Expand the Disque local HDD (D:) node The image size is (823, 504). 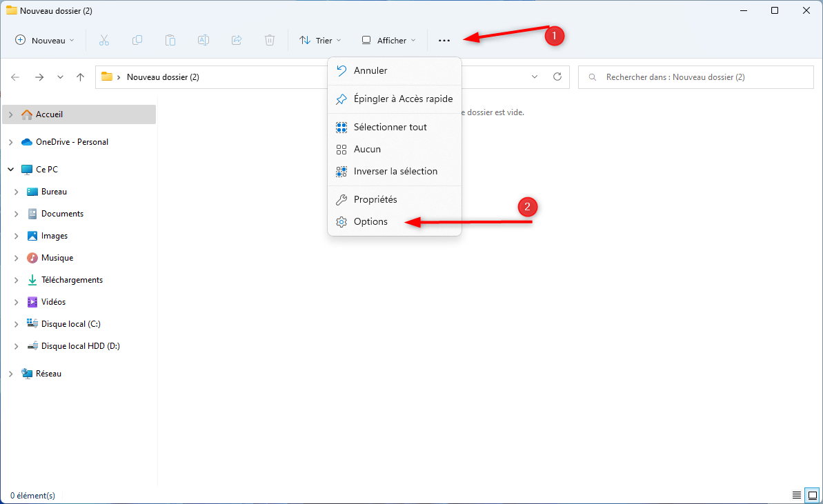[17, 346]
